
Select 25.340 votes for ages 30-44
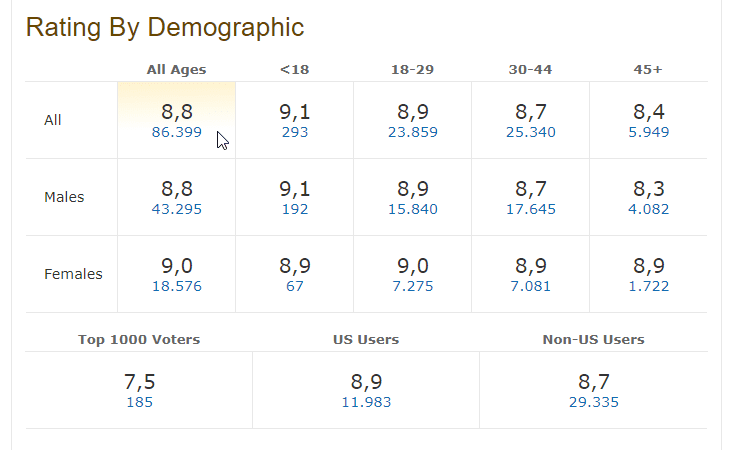530,132
